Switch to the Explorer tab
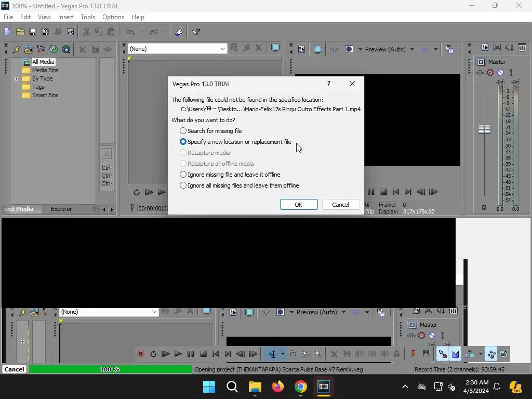 click(x=61, y=209)
